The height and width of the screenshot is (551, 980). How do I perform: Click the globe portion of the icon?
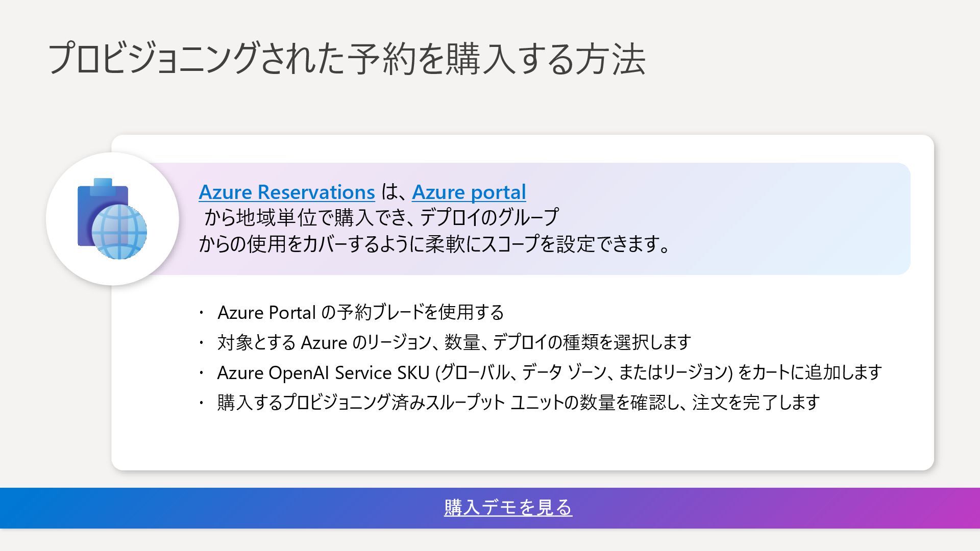click(119, 232)
